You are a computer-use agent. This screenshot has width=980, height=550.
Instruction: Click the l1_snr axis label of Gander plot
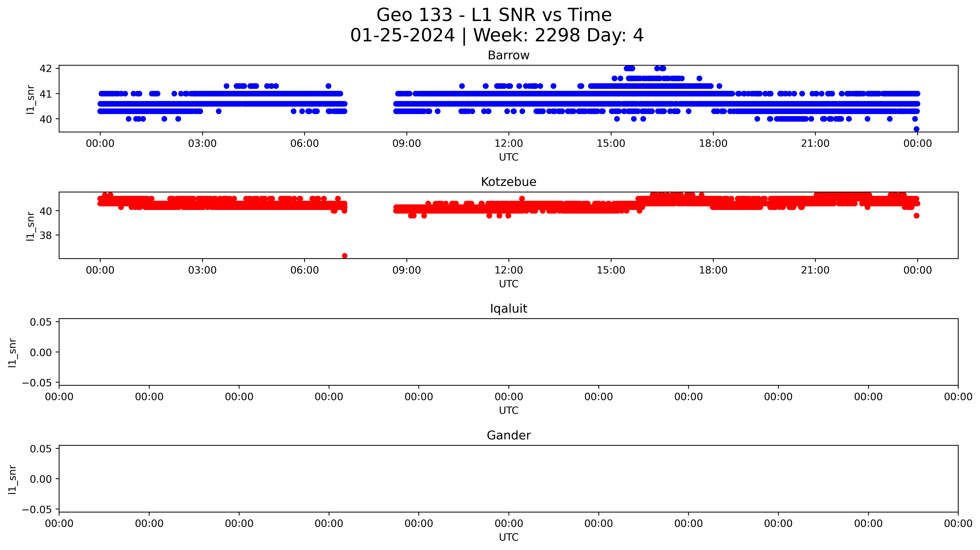coord(12,480)
